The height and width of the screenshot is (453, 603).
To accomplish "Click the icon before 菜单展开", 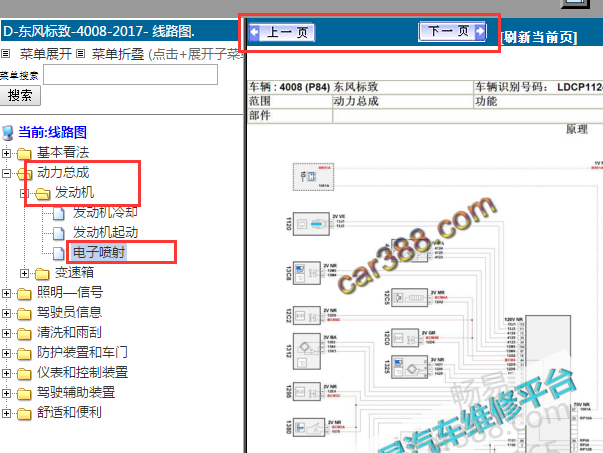I will point(5,53).
